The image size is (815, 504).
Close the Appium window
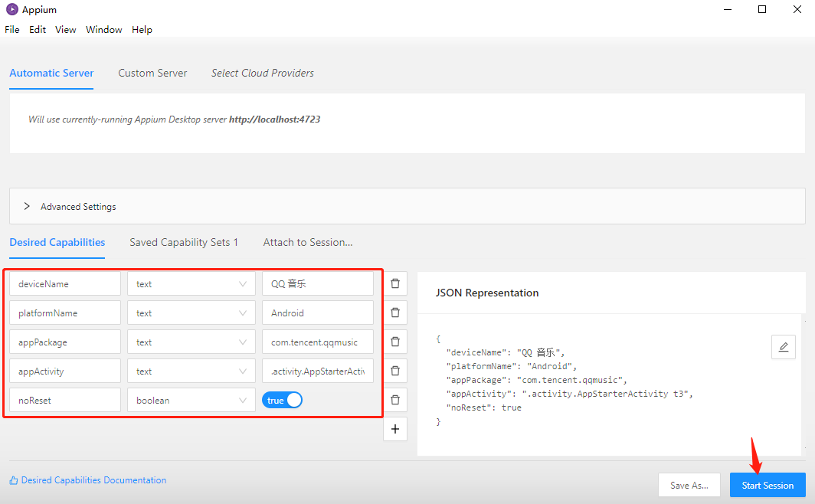point(797,9)
